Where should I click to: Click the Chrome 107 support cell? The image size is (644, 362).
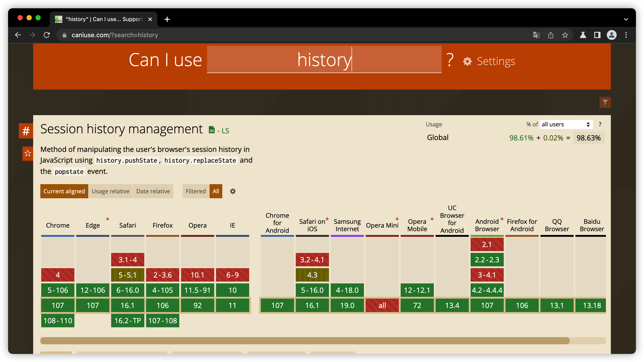click(x=58, y=305)
